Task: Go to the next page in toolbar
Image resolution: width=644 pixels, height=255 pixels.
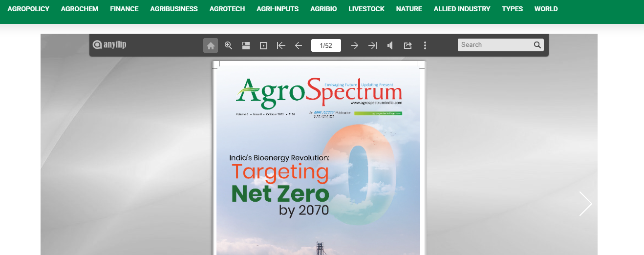Action: pyautogui.click(x=355, y=45)
